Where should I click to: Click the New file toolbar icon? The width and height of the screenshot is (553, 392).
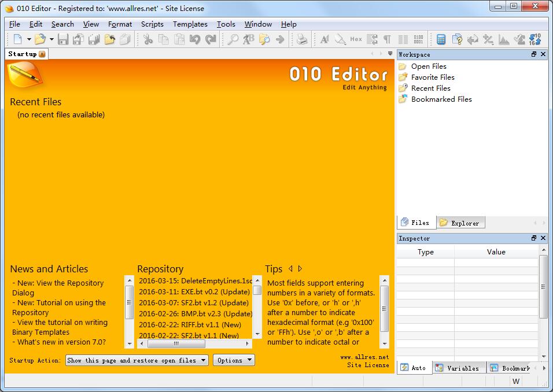[x=17, y=39]
